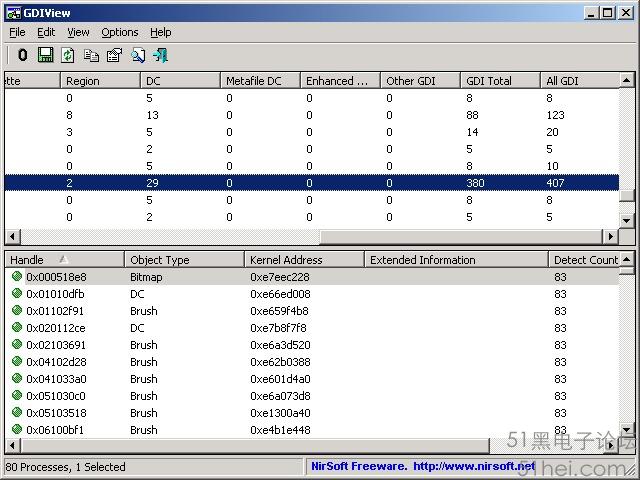
Task: Click the Save floppy disk toolbar icon
Action: coord(45,55)
